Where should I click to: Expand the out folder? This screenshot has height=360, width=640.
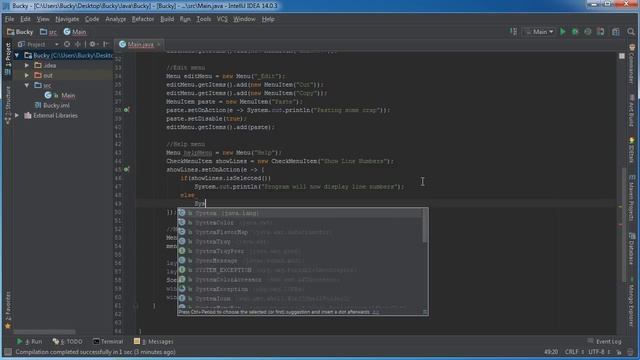pos(27,76)
